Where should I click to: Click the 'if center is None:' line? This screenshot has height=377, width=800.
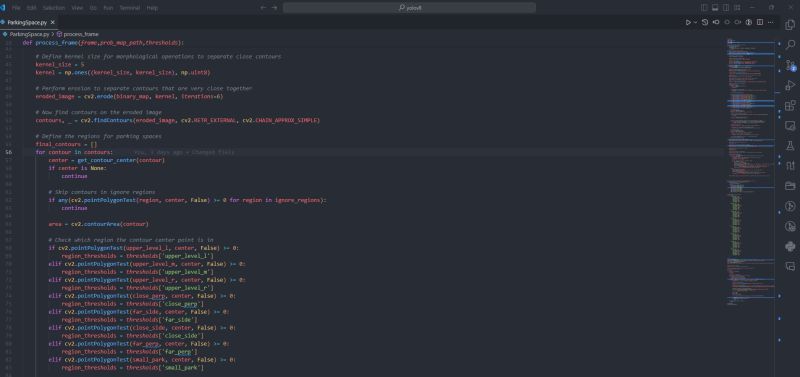tap(78, 168)
